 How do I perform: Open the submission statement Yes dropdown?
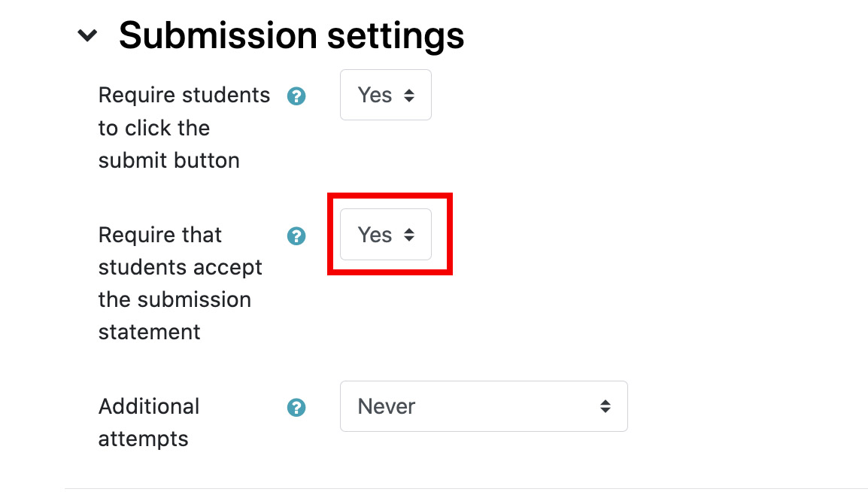[x=385, y=235]
